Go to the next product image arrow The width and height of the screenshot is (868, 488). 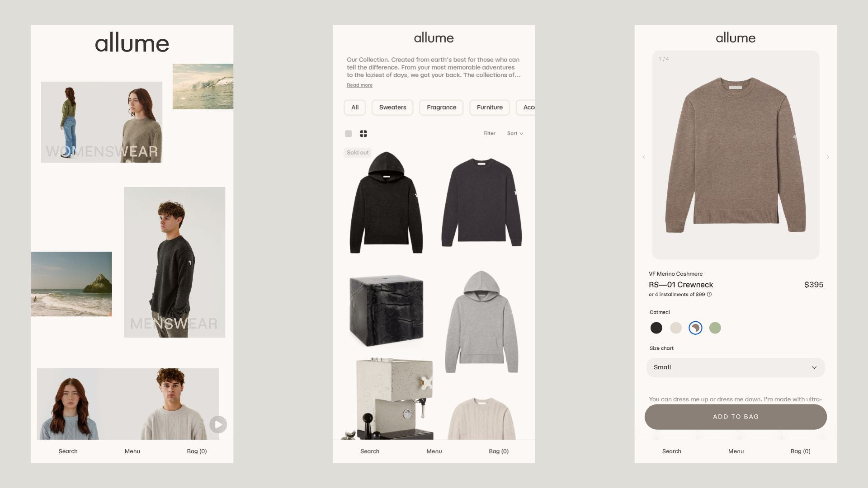point(828,157)
